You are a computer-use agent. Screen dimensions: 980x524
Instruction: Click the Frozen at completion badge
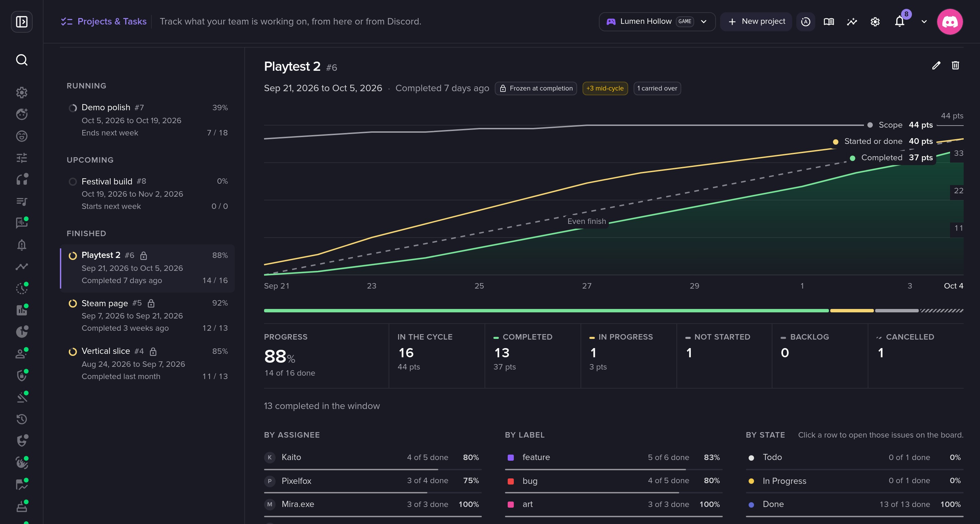536,88
